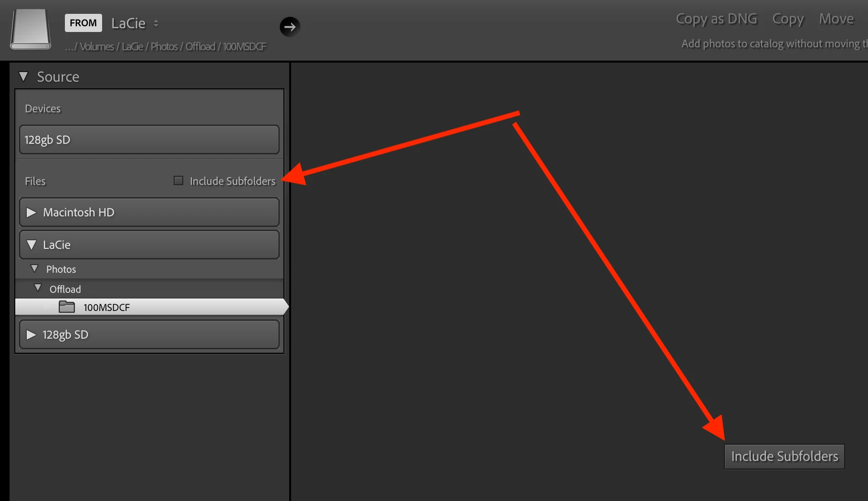Click the 100MSDCF folder icon

(x=67, y=307)
